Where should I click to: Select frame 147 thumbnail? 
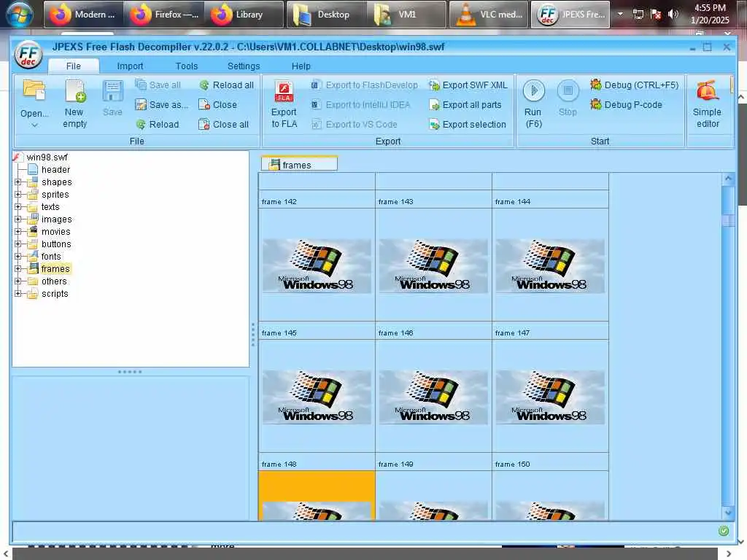[x=550, y=397]
